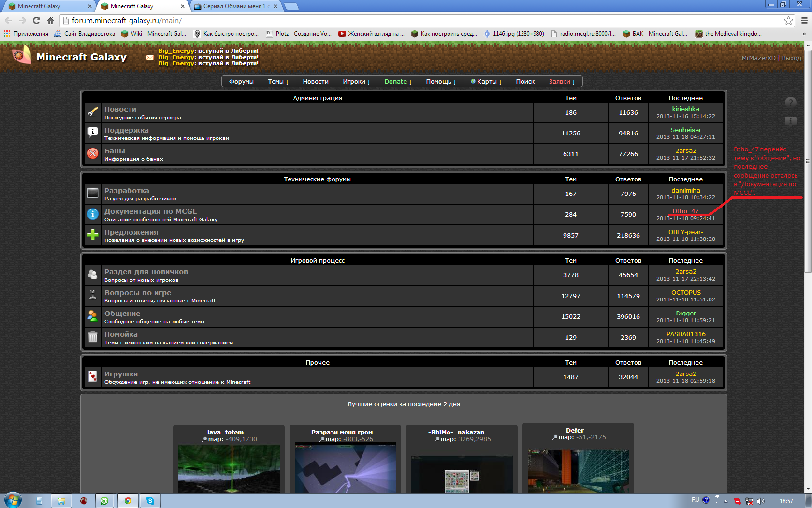Click the Игрушки playing card icon

pyautogui.click(x=93, y=377)
